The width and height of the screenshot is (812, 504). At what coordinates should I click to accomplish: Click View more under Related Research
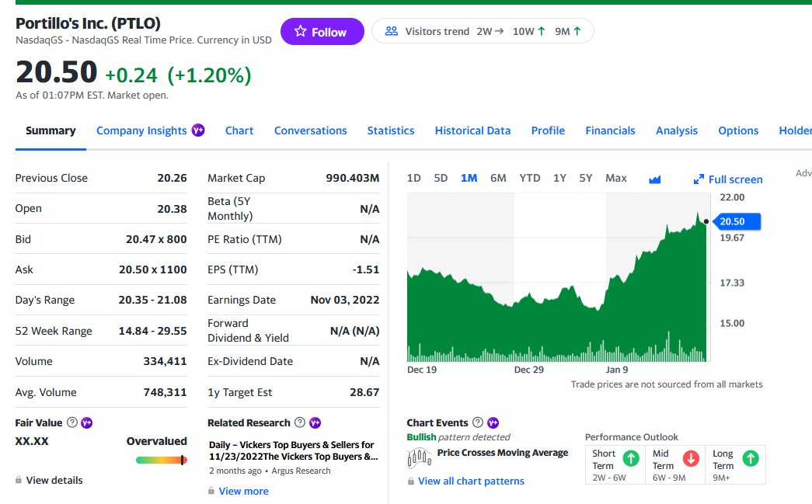point(243,491)
